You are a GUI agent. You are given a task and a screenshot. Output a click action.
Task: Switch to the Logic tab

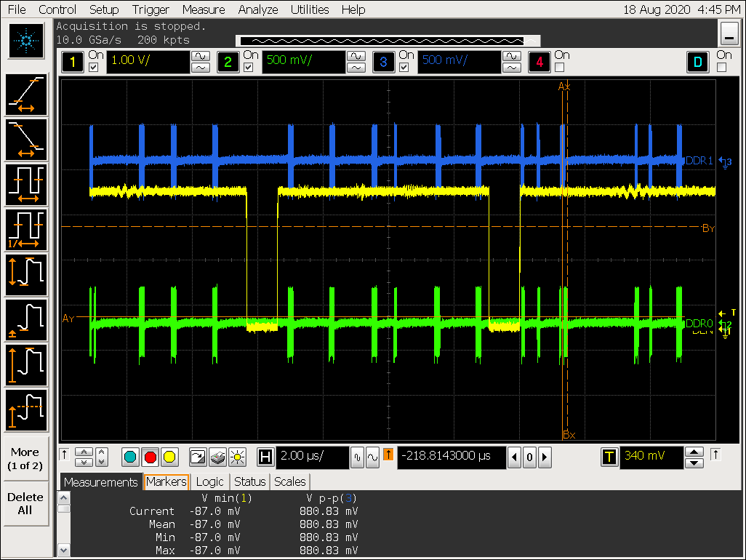coord(210,482)
